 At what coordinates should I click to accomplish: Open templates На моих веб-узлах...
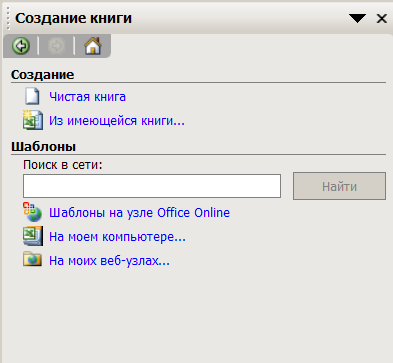pos(109,260)
